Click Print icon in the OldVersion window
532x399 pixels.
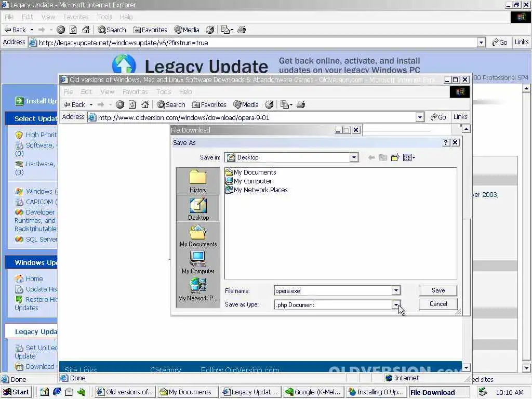[301, 104]
